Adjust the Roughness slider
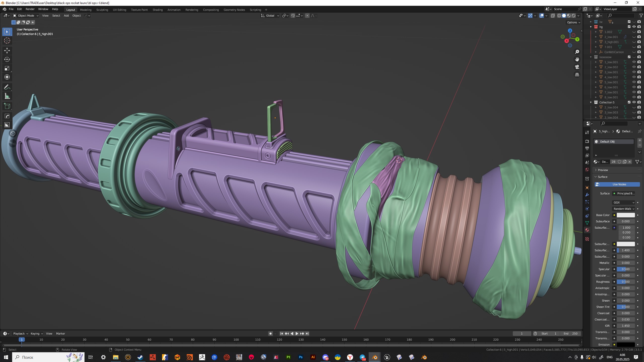 [626, 282]
